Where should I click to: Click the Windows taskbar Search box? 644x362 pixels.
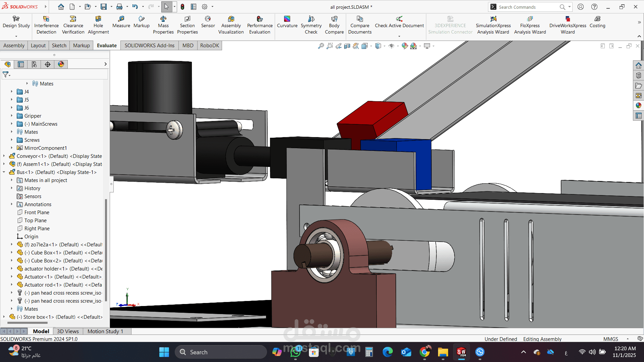(221, 352)
